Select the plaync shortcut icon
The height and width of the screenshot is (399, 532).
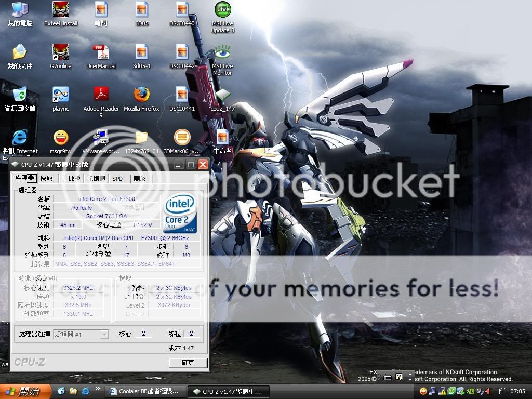(61, 99)
